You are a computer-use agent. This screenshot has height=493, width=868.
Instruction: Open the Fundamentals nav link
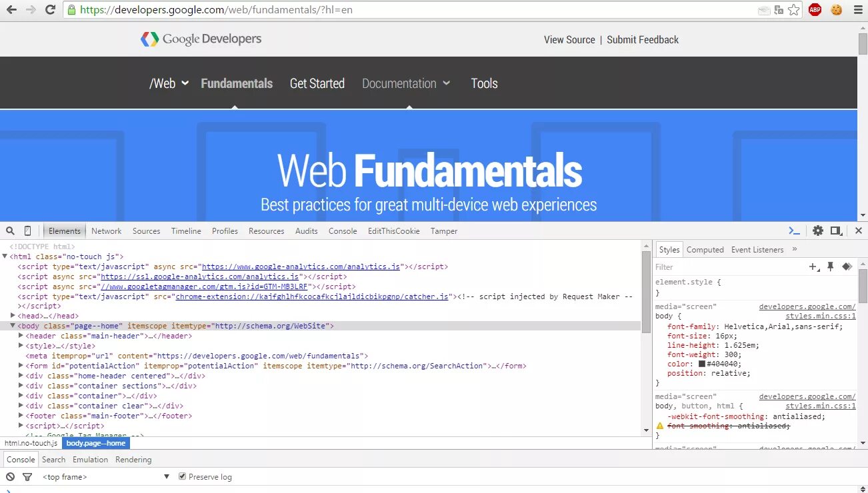click(237, 83)
